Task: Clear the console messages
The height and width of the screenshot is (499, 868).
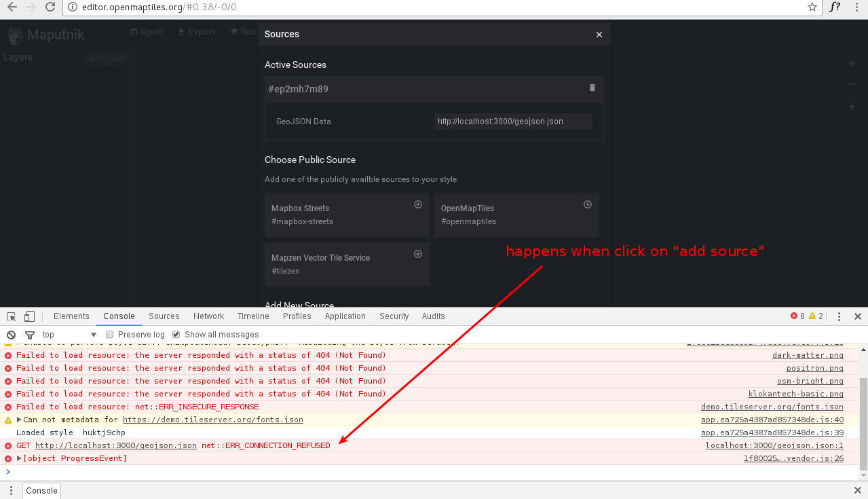Action: 10,334
